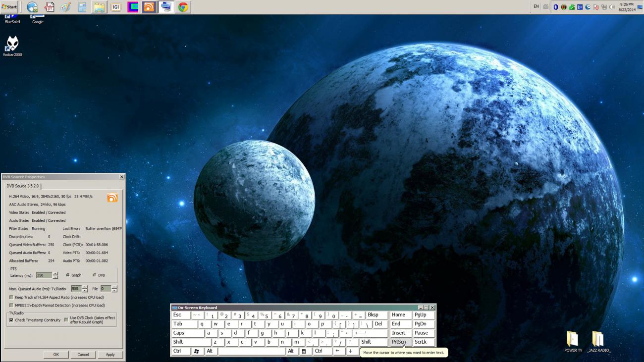Uncheck Check Timestamp Continuity

pyautogui.click(x=11, y=320)
